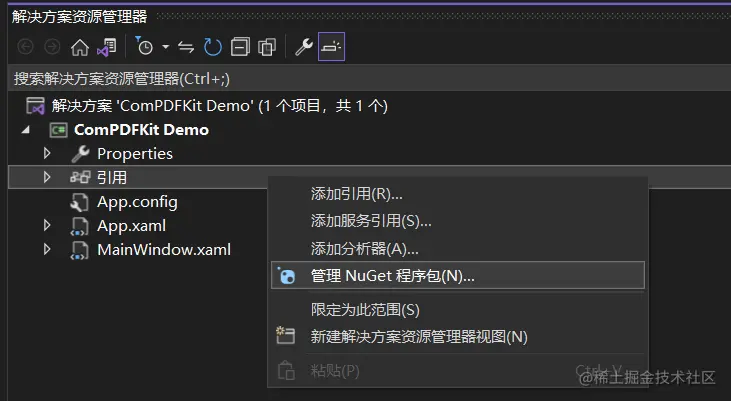
Task: Click the Forward navigation arrow icon
Action: pos(52,47)
